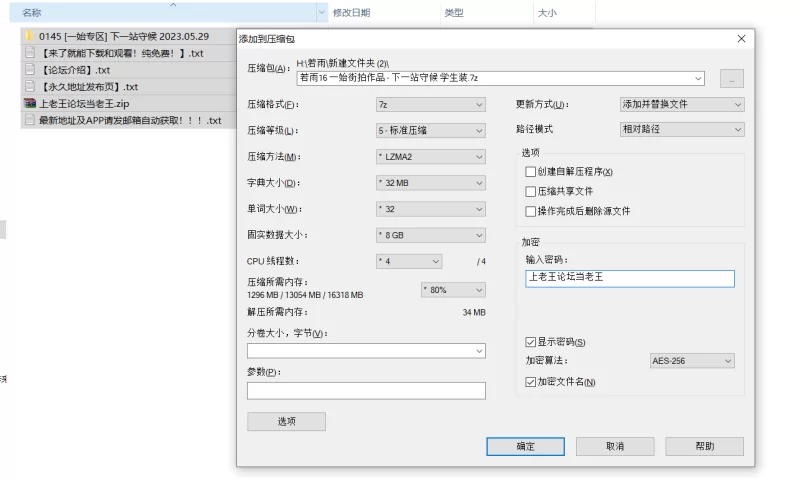The height and width of the screenshot is (479, 800).
Task: Expand the 更新方式 dropdown
Action: pyautogui.click(x=682, y=104)
